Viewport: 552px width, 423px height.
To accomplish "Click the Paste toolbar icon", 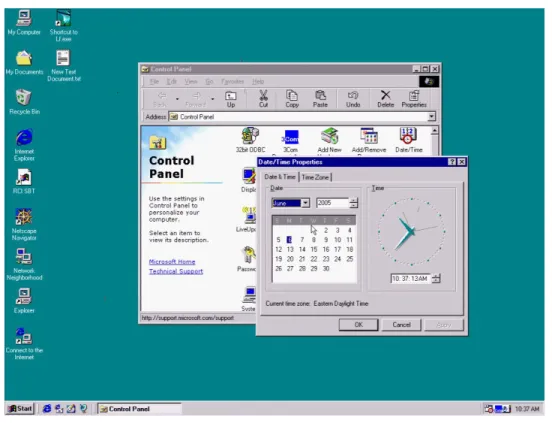I will (320, 99).
